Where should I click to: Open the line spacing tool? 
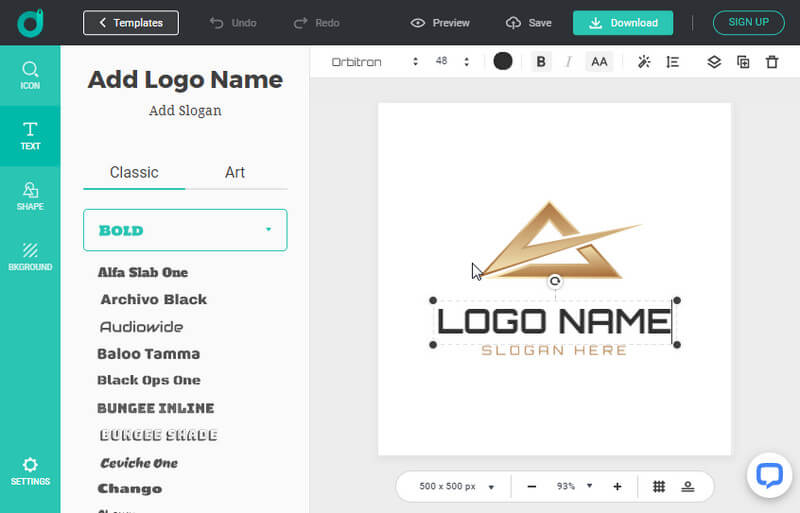tap(673, 62)
